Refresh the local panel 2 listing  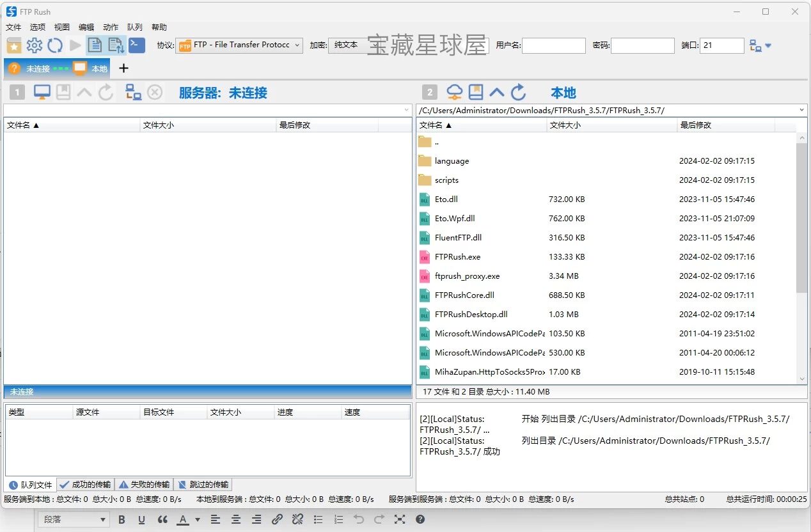pyautogui.click(x=518, y=93)
